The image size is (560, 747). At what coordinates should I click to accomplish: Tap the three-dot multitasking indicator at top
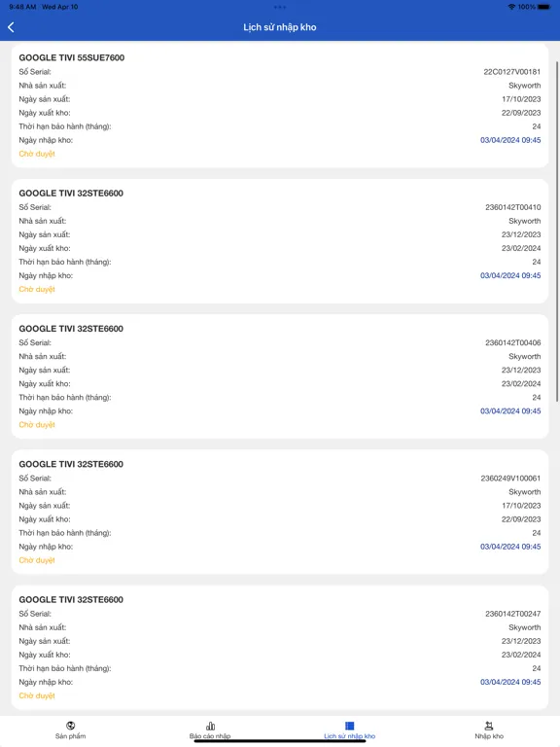tap(280, 7)
